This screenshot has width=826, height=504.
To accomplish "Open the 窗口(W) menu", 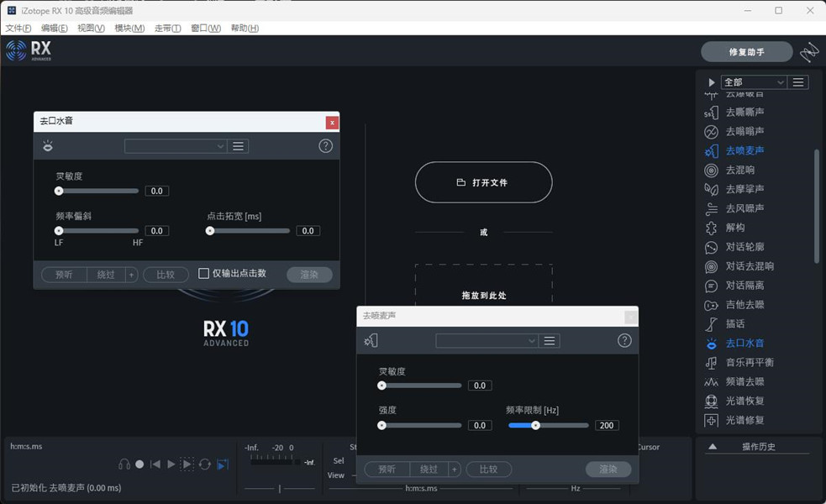I will pos(206,28).
